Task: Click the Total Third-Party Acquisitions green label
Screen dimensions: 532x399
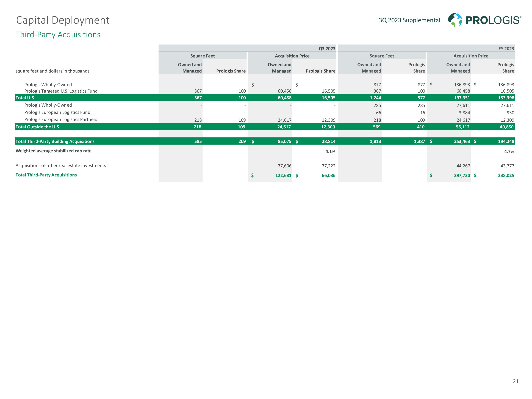Action: pos(46,175)
